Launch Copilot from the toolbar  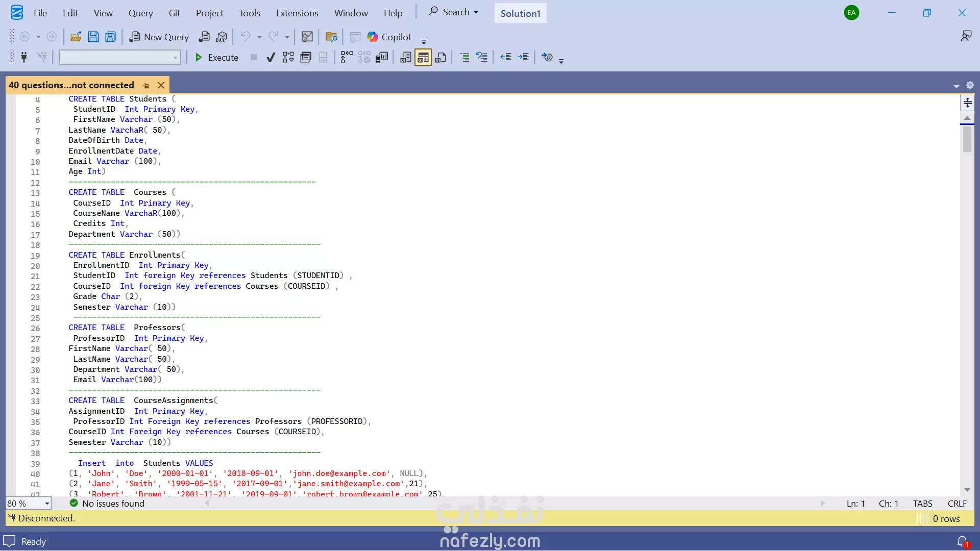pos(389,37)
